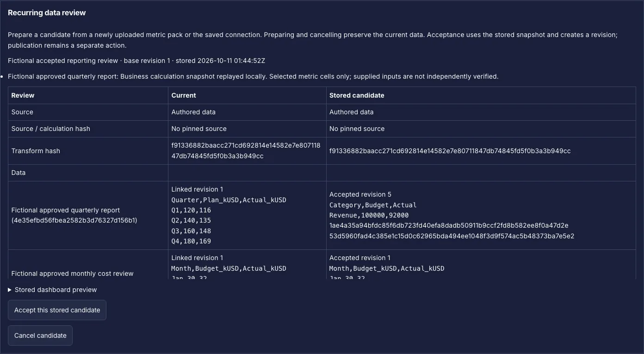The image size is (644, 354).
Task: Select the "Q2,140,135" data line
Action: click(x=191, y=220)
